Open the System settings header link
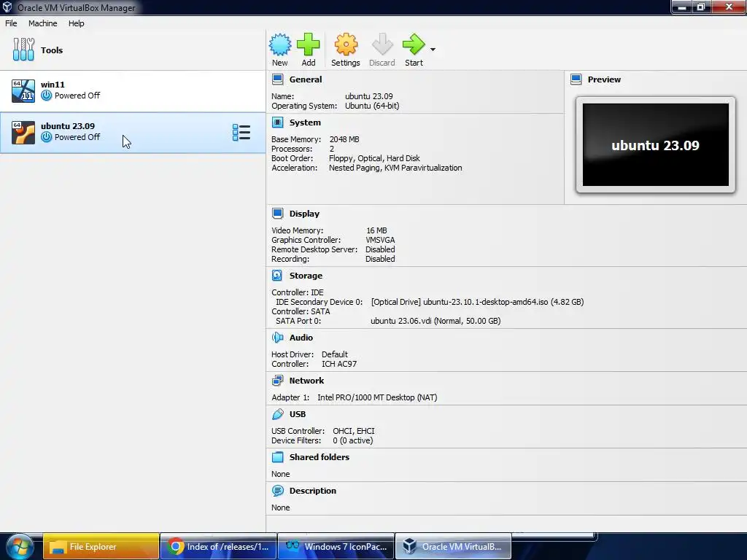 point(305,122)
